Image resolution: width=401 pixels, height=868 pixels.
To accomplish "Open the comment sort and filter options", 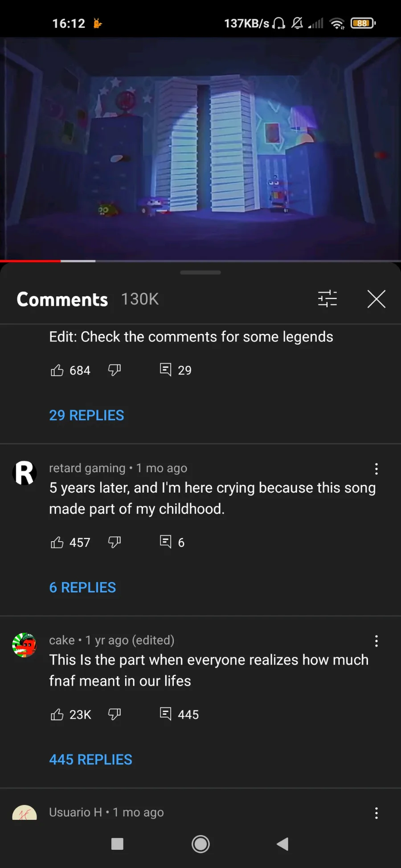I will click(x=327, y=299).
